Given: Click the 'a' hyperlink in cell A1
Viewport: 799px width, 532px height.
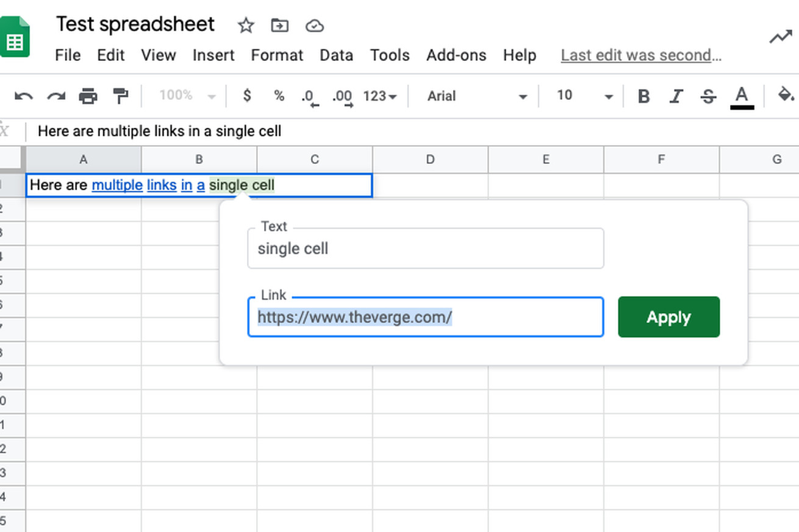Looking at the screenshot, I should click(x=201, y=185).
